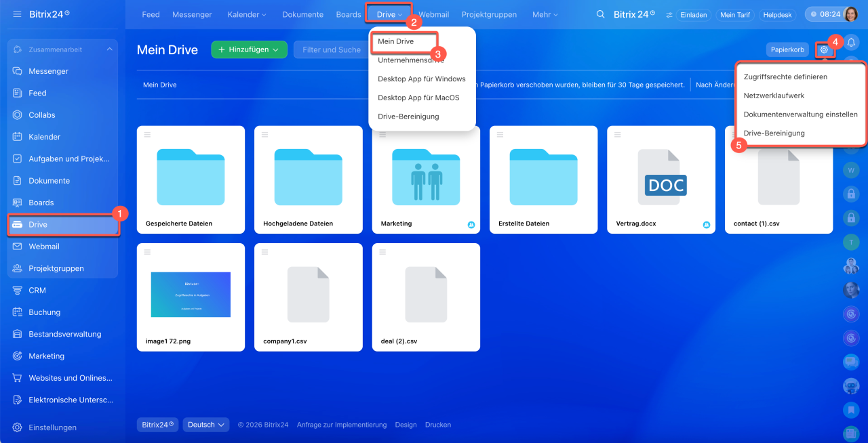This screenshot has width=868, height=443.
Task: Click the W avatar in the right panel
Action: (851, 170)
